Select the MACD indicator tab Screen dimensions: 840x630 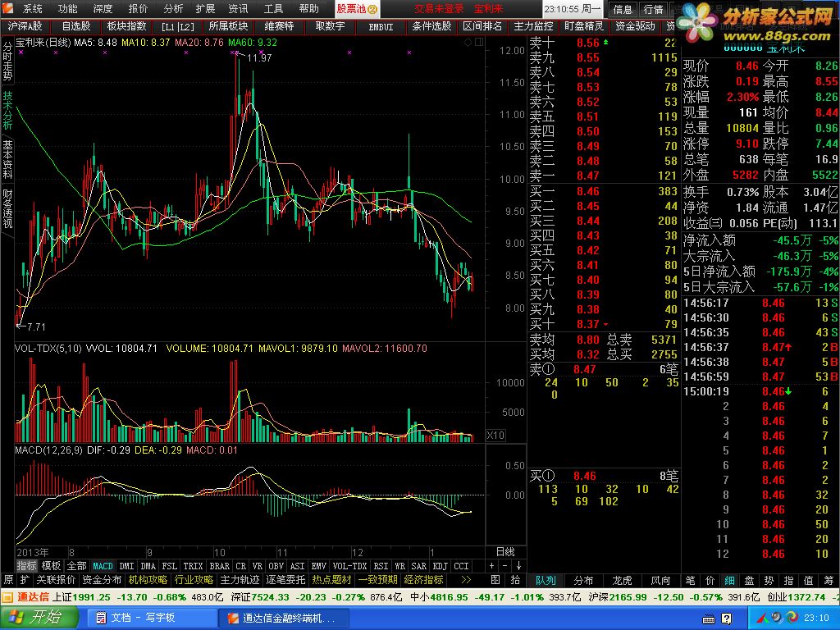103,566
